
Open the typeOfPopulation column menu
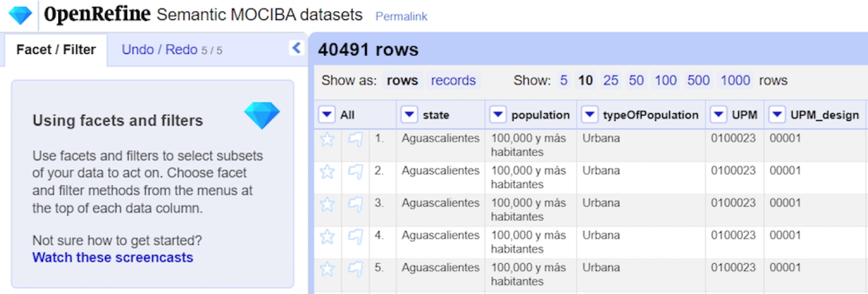point(589,115)
